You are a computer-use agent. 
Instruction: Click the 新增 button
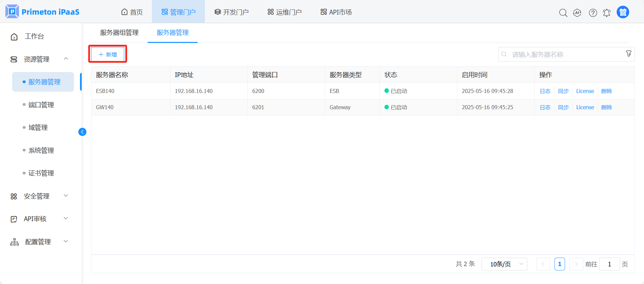coord(108,54)
